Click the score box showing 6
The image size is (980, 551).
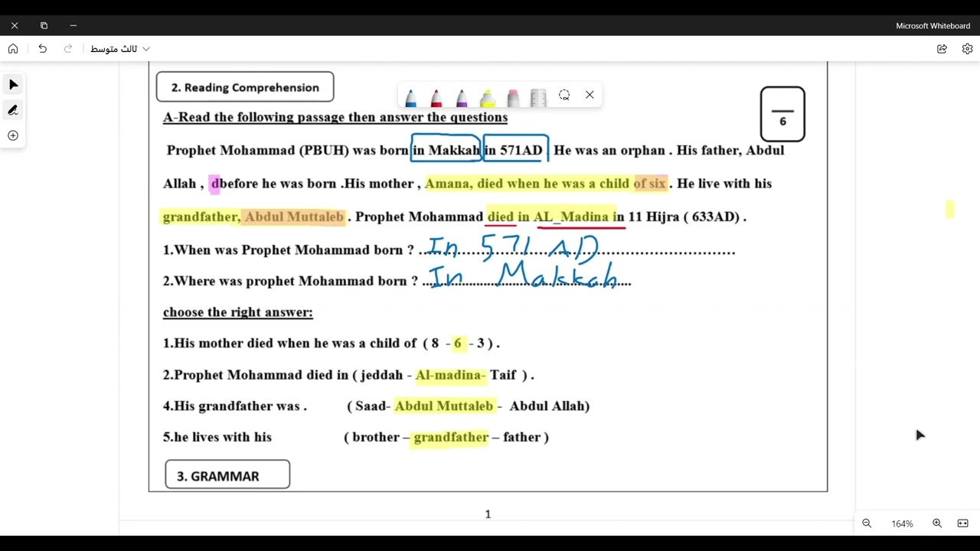(x=782, y=114)
